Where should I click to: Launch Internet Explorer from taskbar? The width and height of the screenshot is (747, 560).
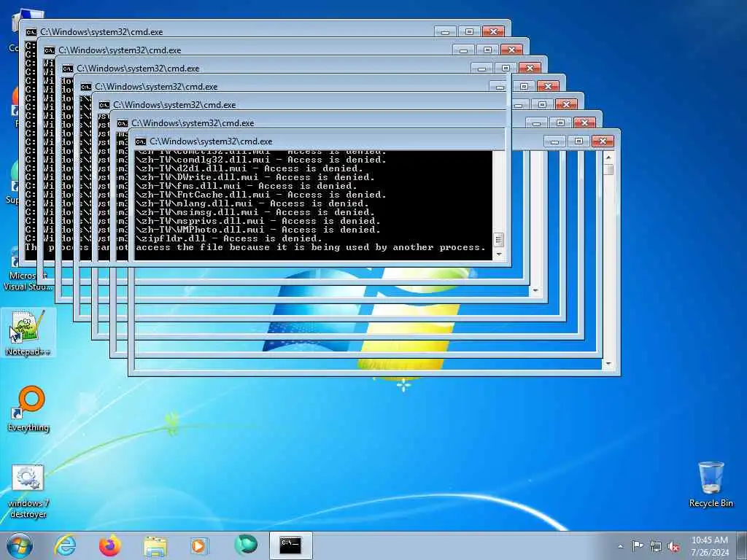pos(65,545)
